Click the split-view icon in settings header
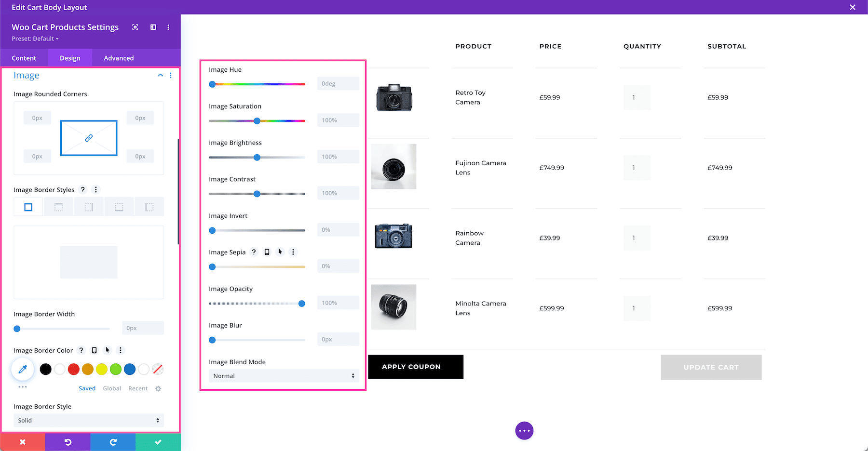 [153, 27]
